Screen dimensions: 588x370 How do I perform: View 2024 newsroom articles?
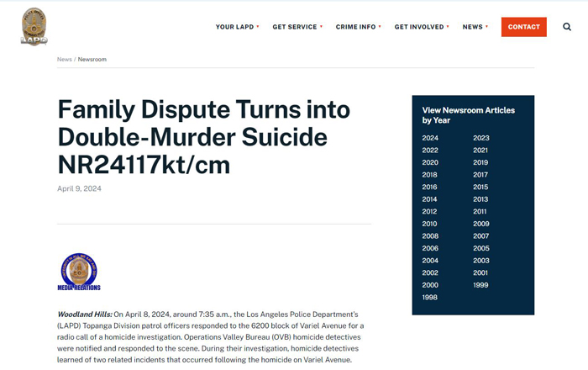[x=430, y=138]
